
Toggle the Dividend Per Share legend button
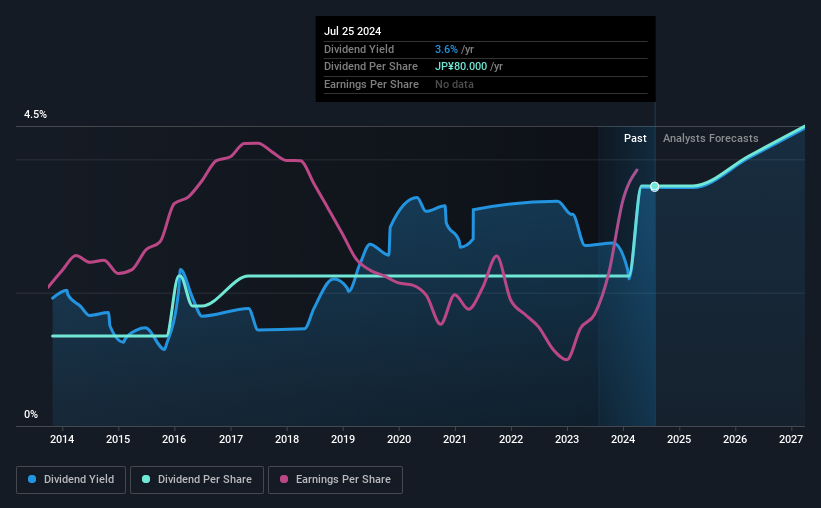(197, 480)
